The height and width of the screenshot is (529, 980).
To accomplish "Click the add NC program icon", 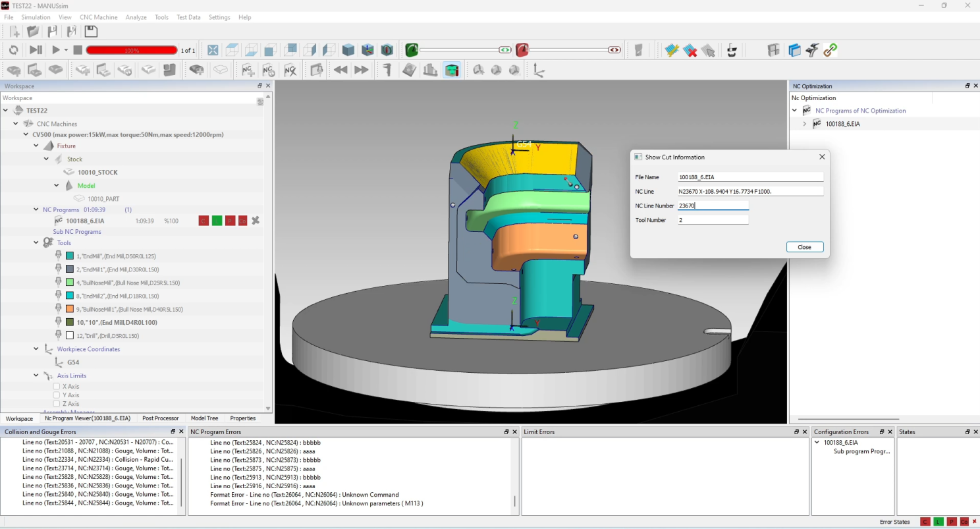I will click(248, 70).
